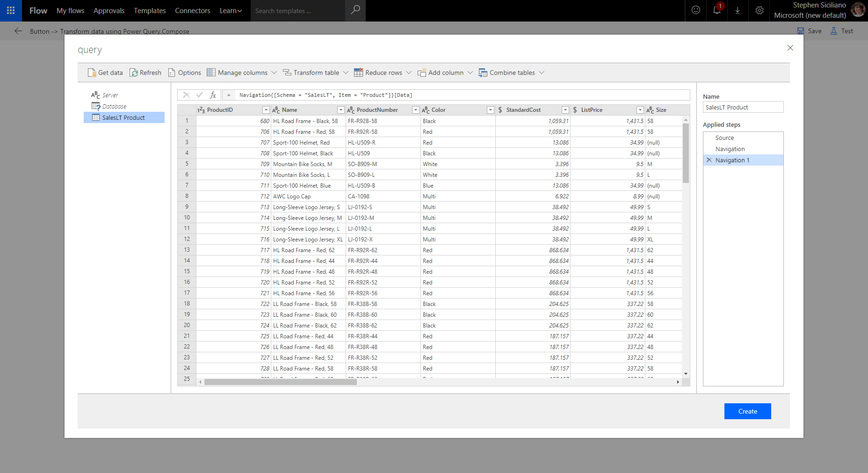Click the Create button

pos(747,411)
